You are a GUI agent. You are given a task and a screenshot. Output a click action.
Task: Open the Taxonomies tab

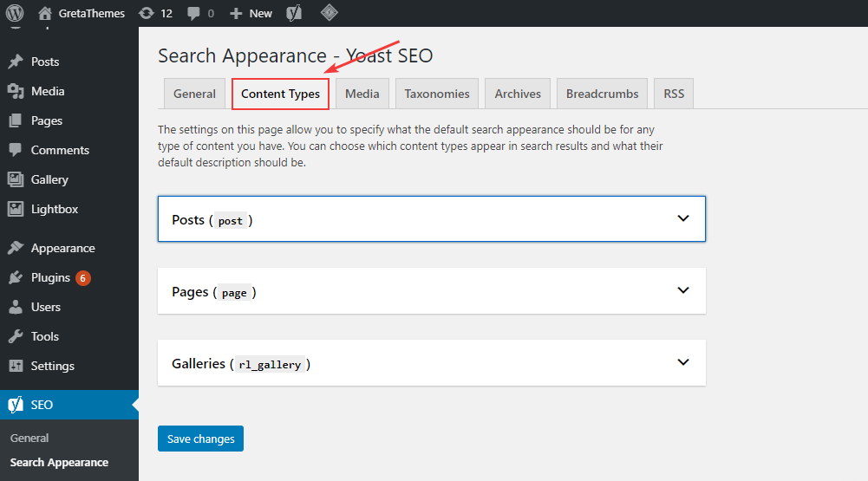[437, 94]
